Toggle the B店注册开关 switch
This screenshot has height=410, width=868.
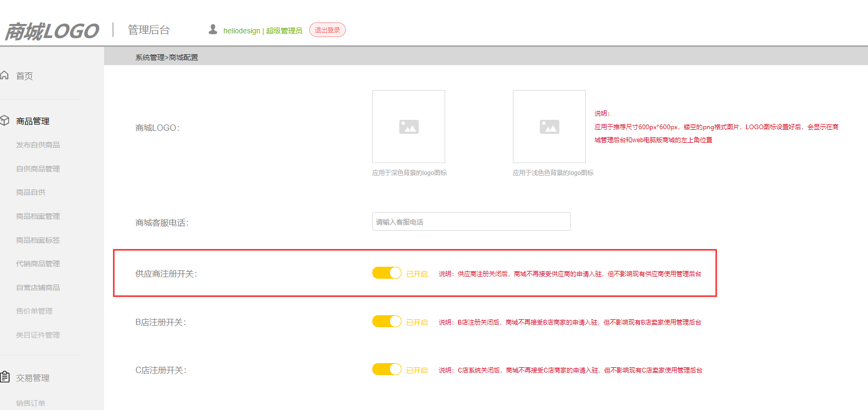pyautogui.click(x=387, y=321)
